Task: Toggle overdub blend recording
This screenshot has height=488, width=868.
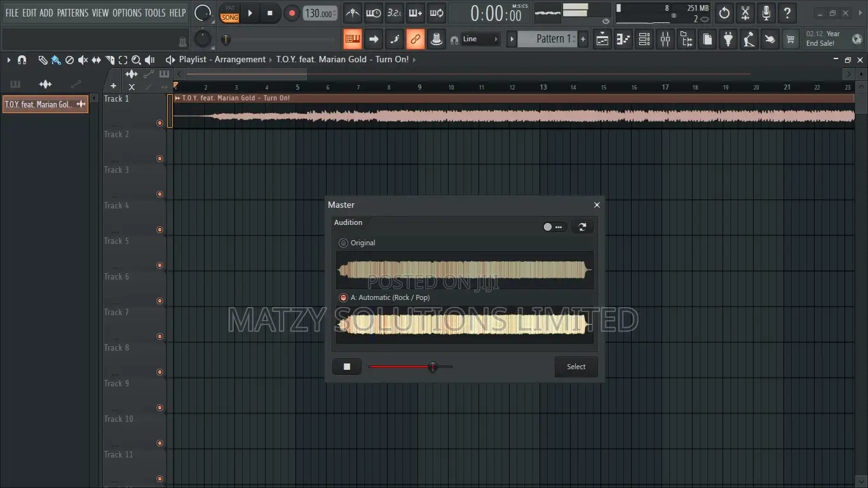Action: click(x=416, y=13)
